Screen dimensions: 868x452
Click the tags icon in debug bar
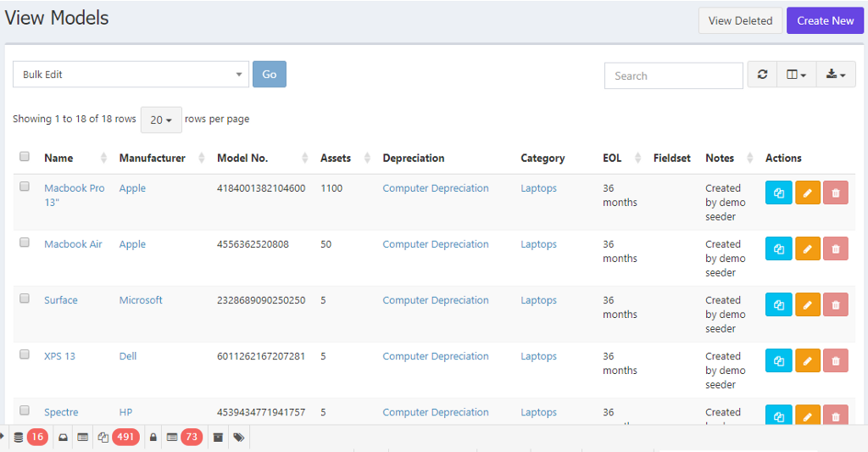[239, 438]
